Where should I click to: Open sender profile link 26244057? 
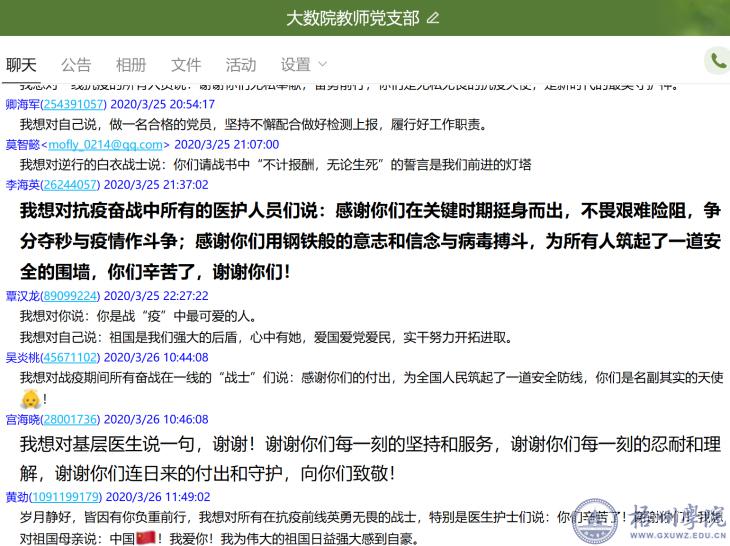(71, 185)
